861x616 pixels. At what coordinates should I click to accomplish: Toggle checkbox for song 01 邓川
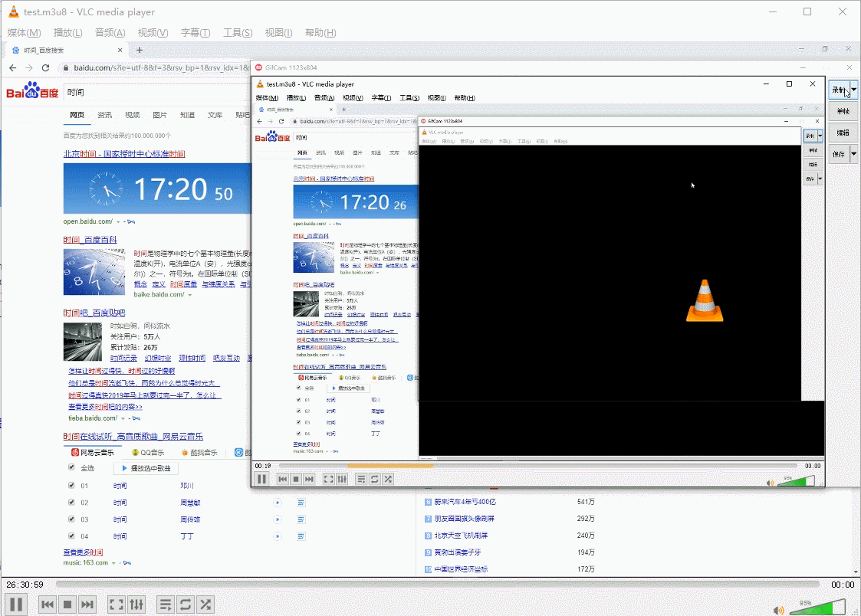pyautogui.click(x=71, y=485)
